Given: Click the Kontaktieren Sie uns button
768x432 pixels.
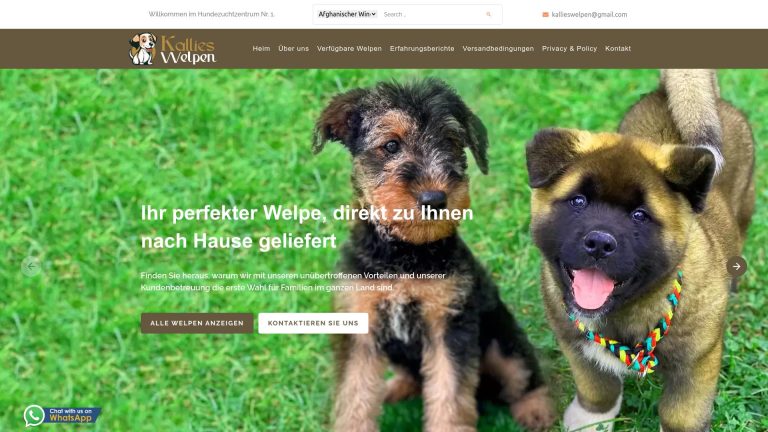Looking at the screenshot, I should [313, 323].
